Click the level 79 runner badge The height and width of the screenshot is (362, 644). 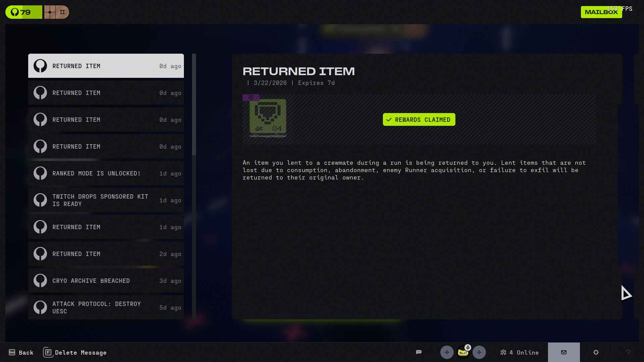pyautogui.click(x=23, y=12)
